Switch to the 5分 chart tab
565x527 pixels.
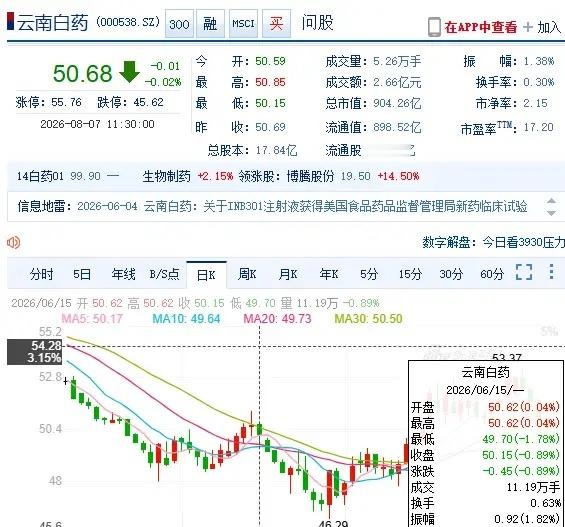369,274
